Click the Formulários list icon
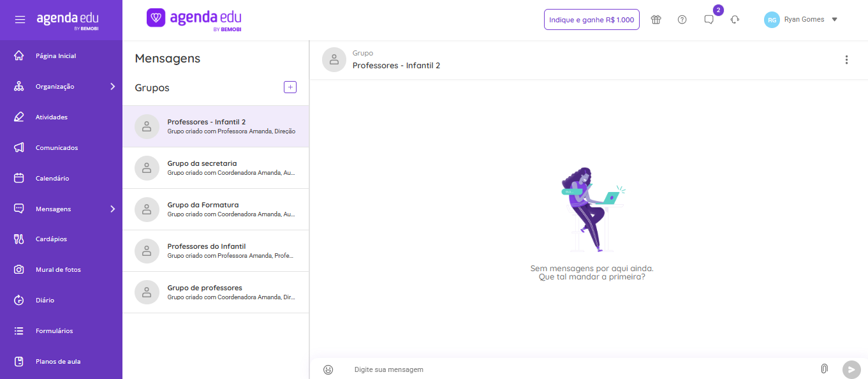 click(x=19, y=331)
